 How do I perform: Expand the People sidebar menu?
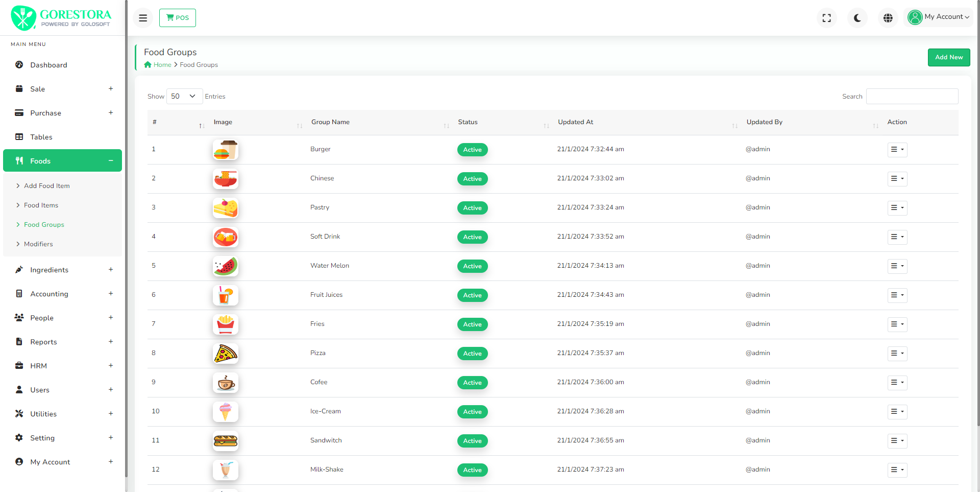[62, 318]
